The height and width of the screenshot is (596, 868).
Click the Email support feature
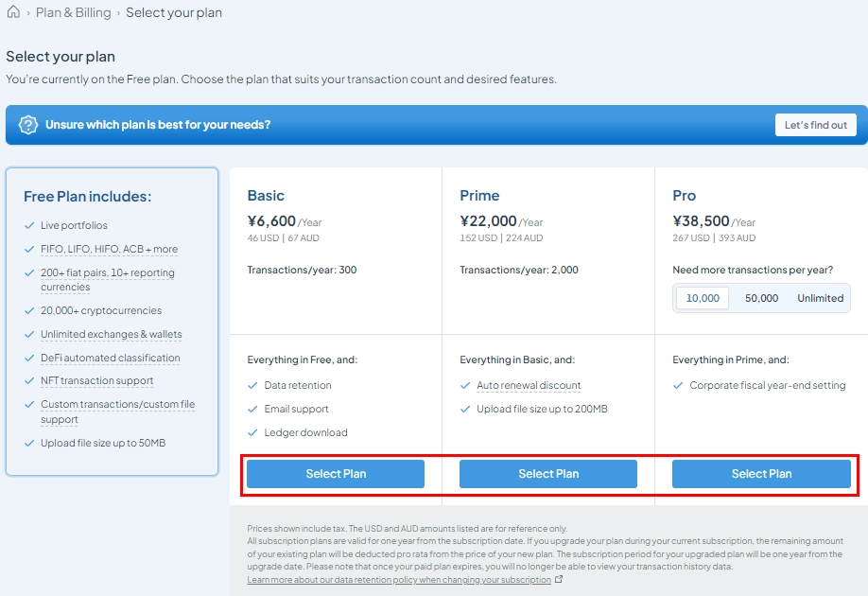point(296,409)
